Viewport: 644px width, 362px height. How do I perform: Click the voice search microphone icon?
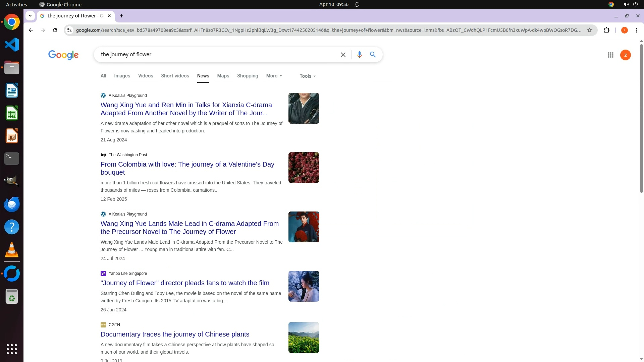(x=359, y=55)
